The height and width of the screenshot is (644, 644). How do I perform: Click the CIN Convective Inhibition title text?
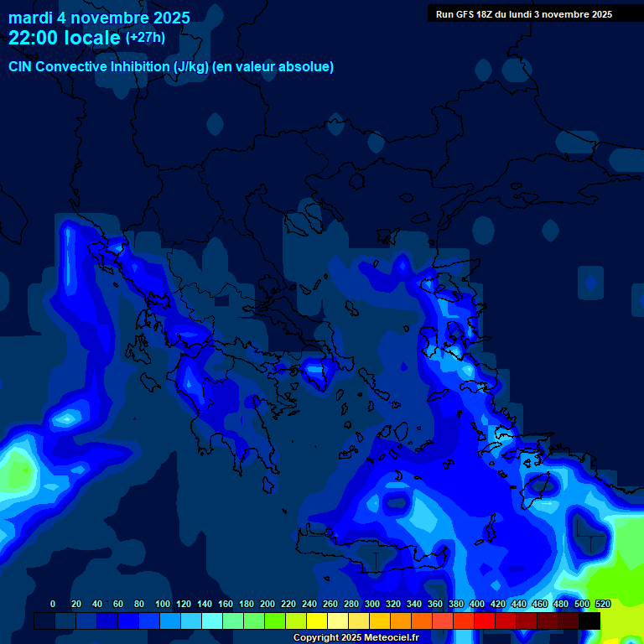coord(171,66)
